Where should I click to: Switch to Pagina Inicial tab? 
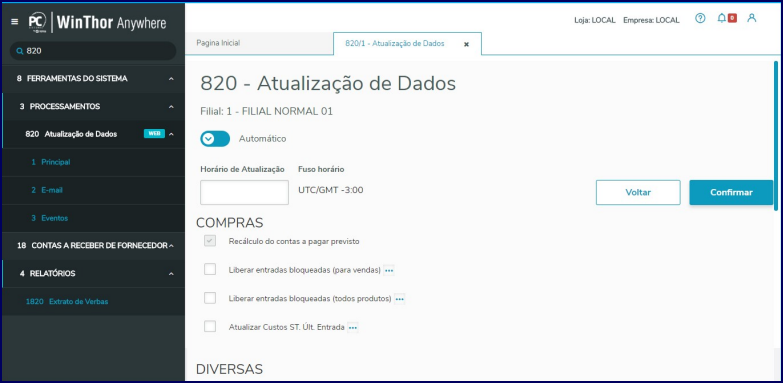[x=259, y=43]
